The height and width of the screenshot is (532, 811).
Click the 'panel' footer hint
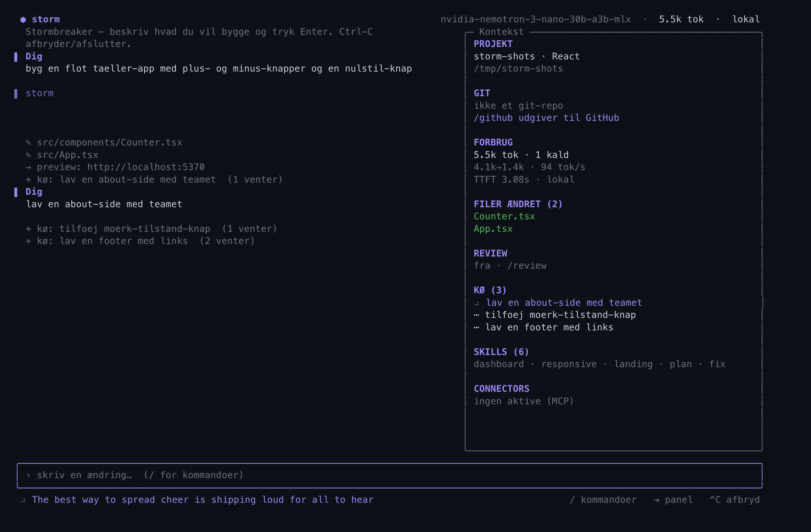point(679,500)
